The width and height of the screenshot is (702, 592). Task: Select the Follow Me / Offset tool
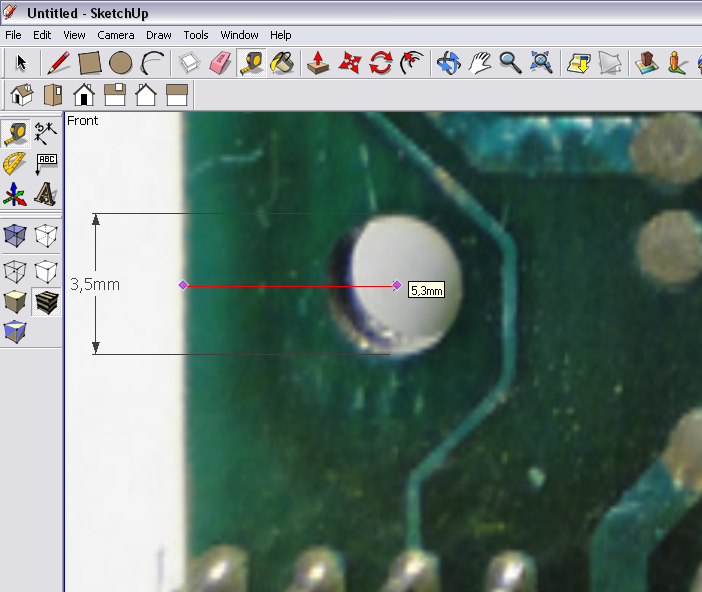click(412, 63)
